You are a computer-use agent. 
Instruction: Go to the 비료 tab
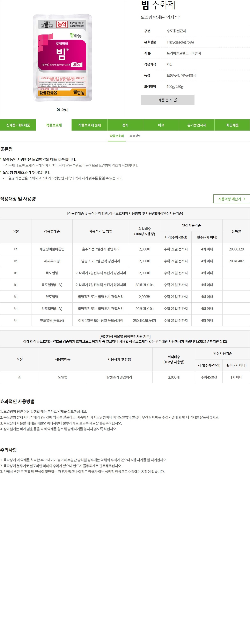[x=161, y=125]
